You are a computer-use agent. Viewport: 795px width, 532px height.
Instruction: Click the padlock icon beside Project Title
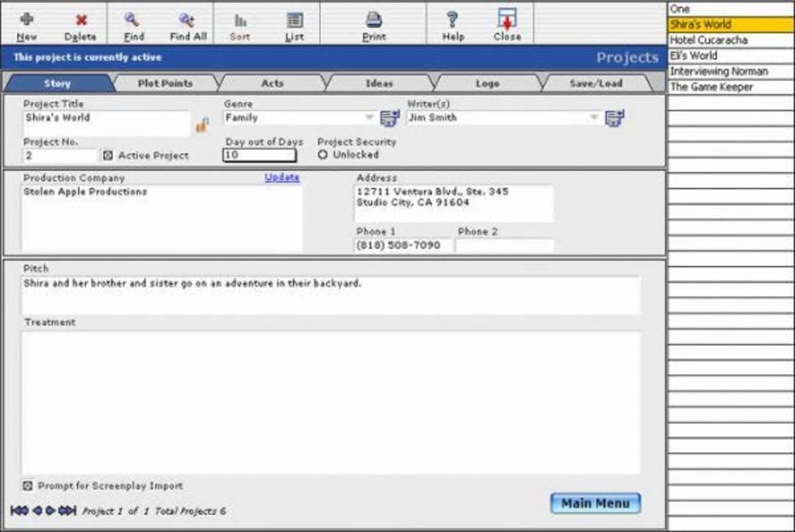click(x=203, y=125)
